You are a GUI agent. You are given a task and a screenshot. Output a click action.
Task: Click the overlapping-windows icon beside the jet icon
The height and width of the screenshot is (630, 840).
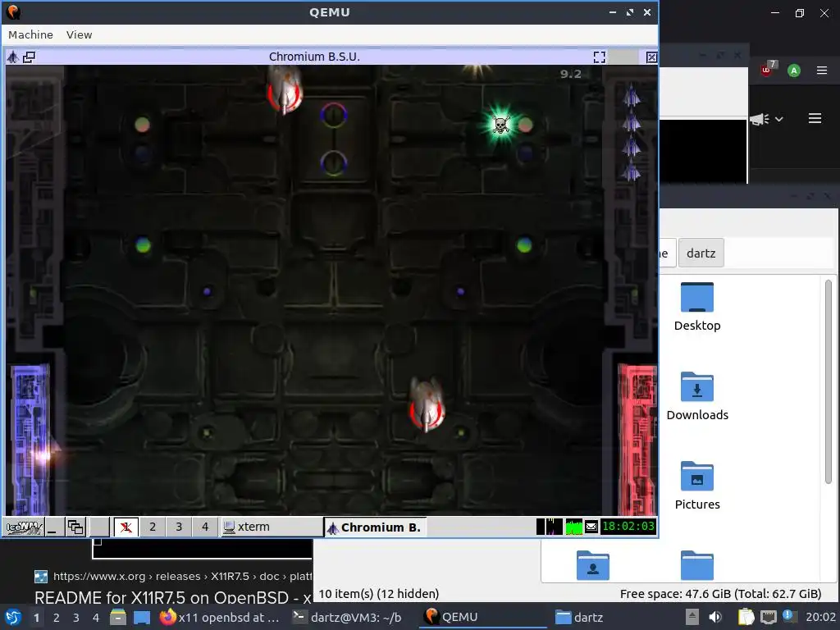coord(29,57)
